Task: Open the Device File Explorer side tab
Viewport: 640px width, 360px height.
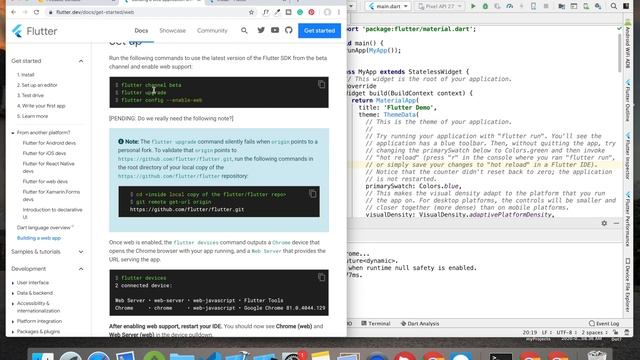Action: (628, 286)
